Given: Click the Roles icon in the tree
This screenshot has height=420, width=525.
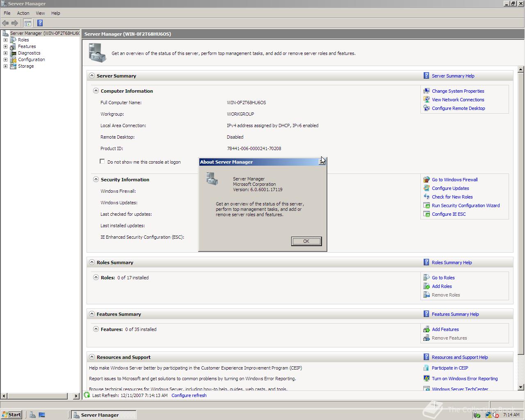Looking at the screenshot, I should (13, 40).
